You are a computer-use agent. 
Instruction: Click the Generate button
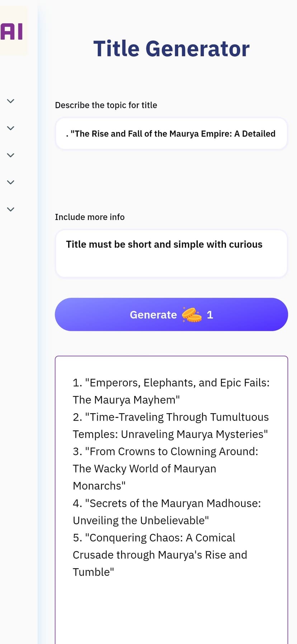click(171, 314)
